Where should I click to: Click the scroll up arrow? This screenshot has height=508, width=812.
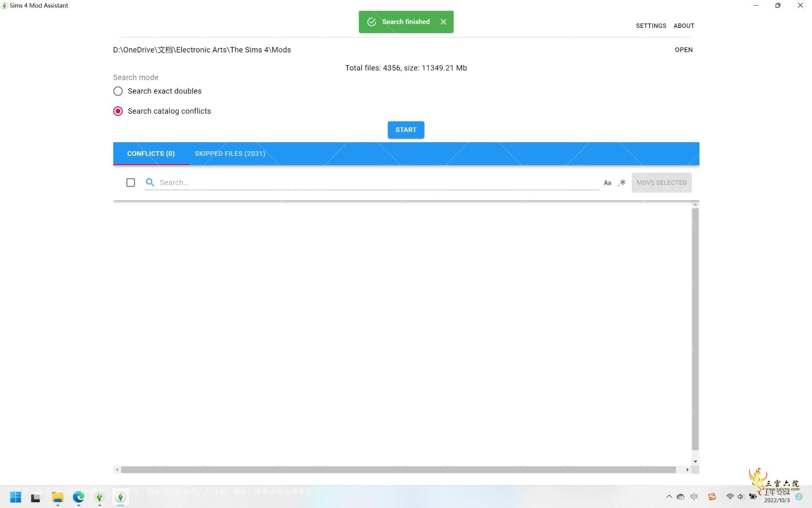695,205
